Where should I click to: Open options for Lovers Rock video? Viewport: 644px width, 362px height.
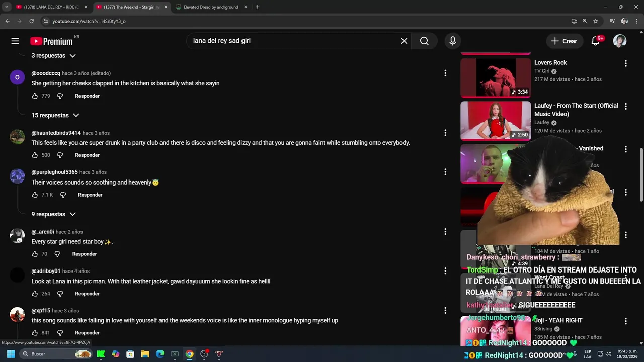click(x=626, y=63)
